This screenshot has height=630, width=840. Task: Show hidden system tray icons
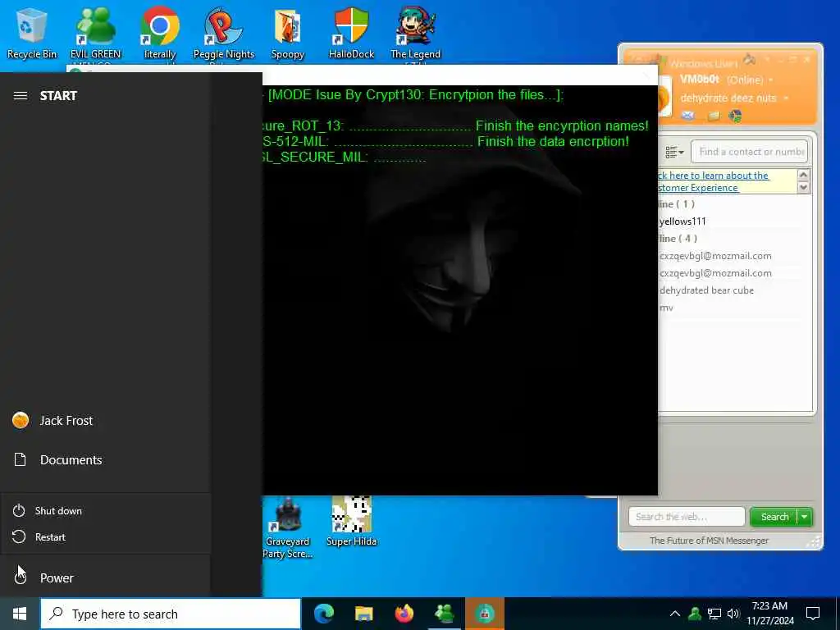(x=675, y=614)
